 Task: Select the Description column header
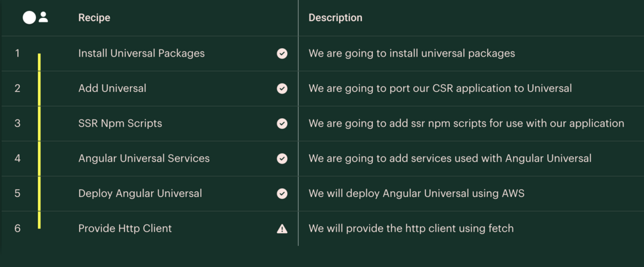coord(335,18)
